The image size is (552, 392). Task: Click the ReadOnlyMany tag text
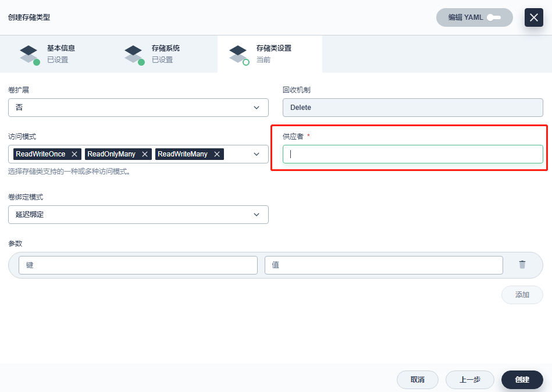(111, 154)
